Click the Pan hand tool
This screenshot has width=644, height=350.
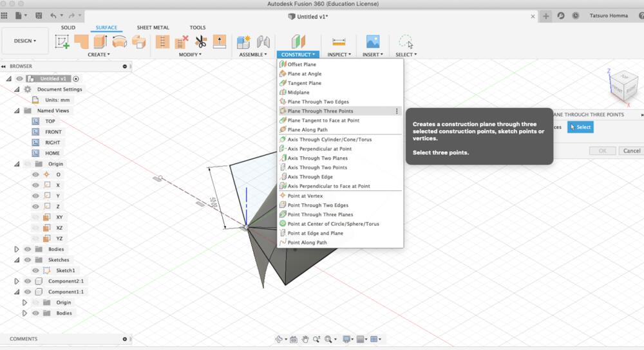click(305, 339)
